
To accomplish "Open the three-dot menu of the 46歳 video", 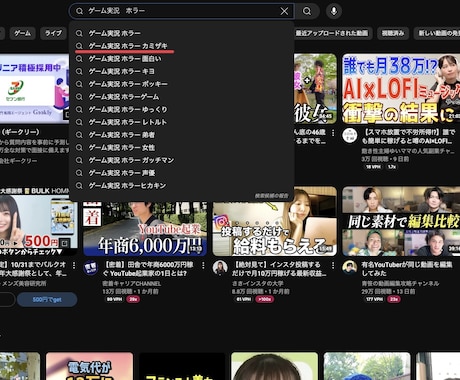I will pyautogui.click(x=333, y=133).
